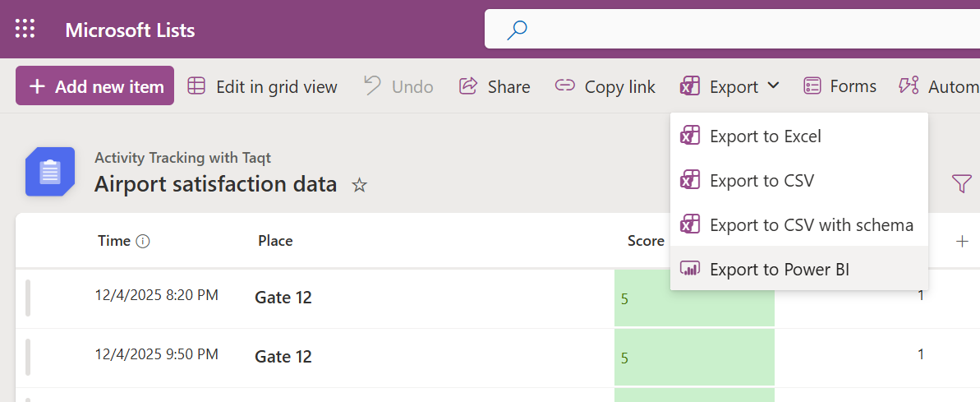Click the row handle for 8:20 PM row

(x=27, y=298)
